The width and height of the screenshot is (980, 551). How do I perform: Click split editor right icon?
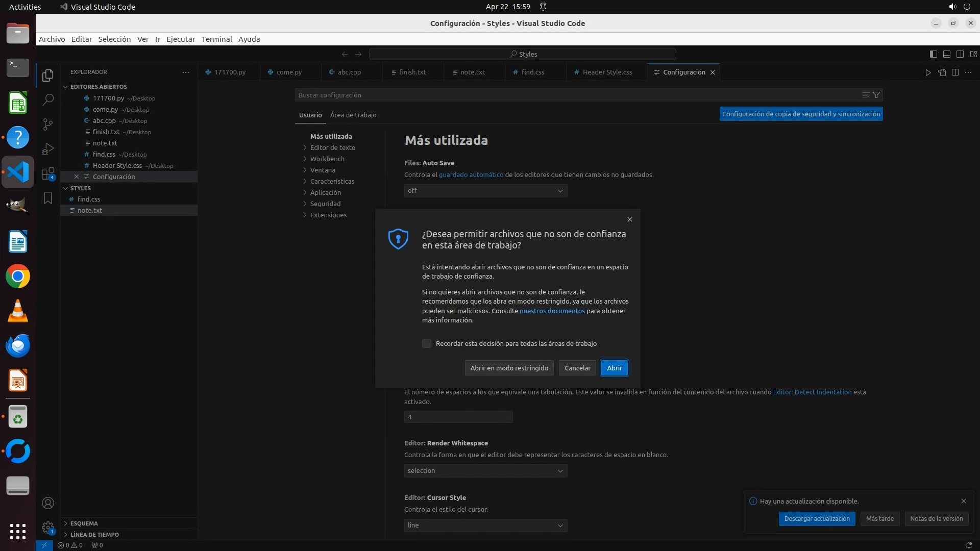point(955,72)
